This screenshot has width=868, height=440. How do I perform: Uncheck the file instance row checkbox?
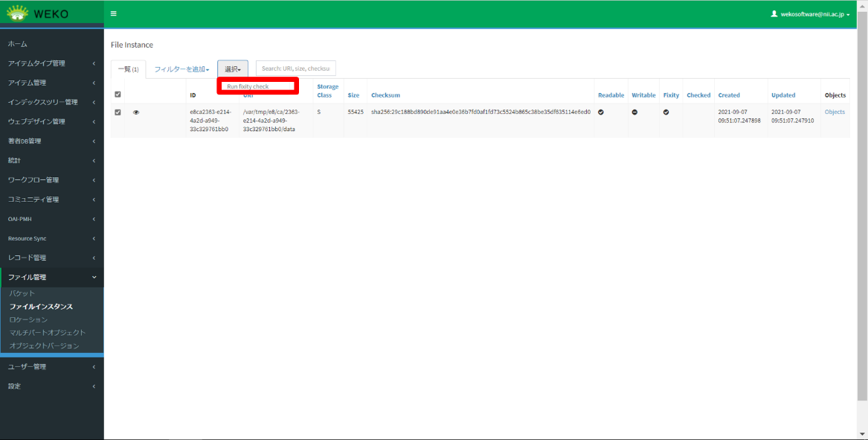pos(118,112)
